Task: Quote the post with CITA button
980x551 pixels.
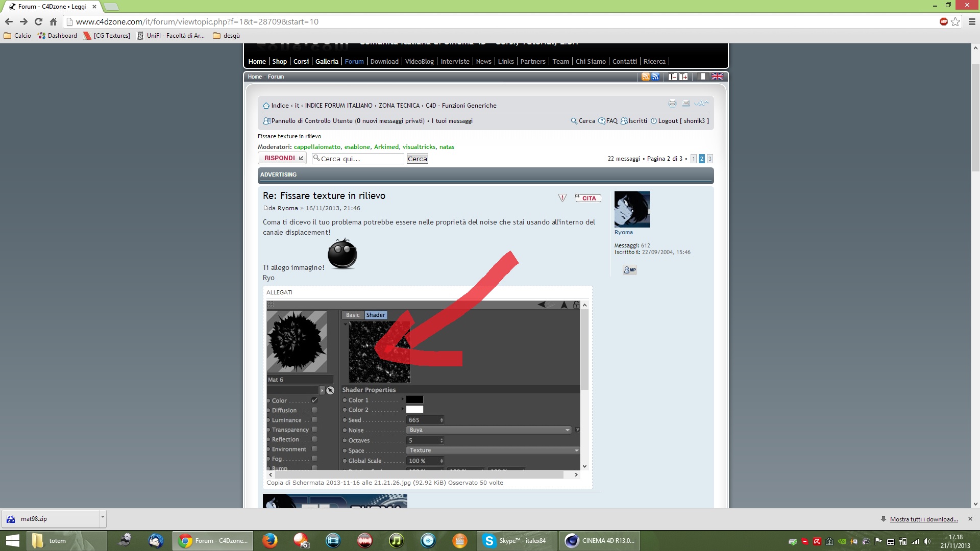Action: [x=587, y=198]
